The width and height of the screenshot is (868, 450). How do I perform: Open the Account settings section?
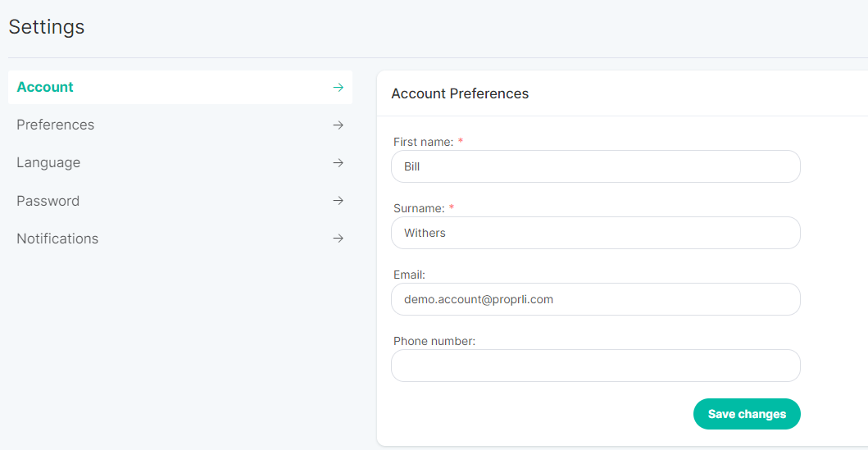point(180,88)
